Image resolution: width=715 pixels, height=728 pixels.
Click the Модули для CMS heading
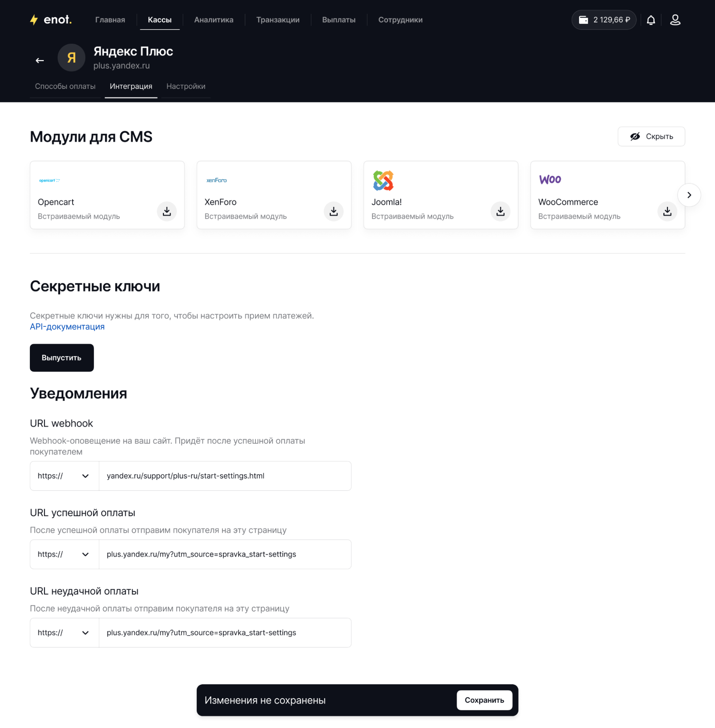(x=91, y=137)
